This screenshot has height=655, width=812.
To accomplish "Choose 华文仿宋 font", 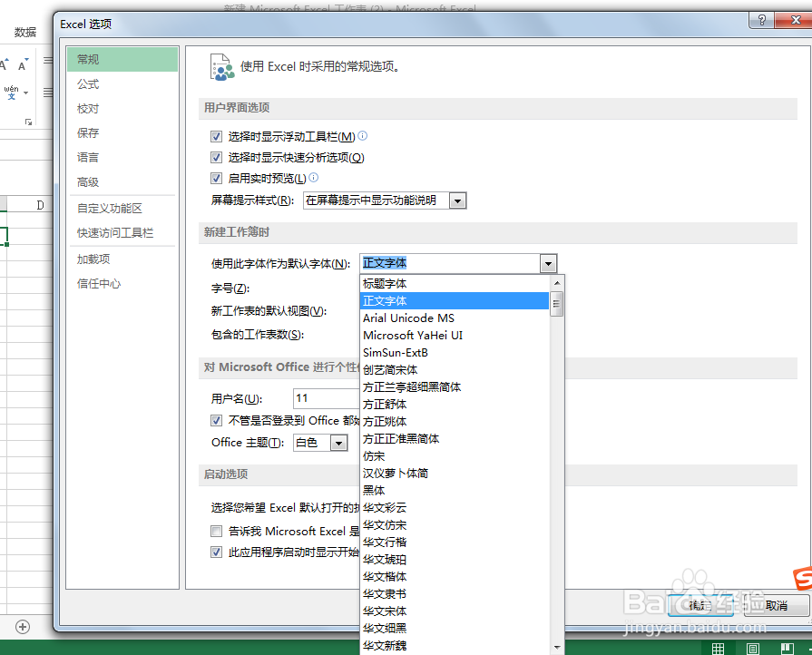I will tap(455, 524).
